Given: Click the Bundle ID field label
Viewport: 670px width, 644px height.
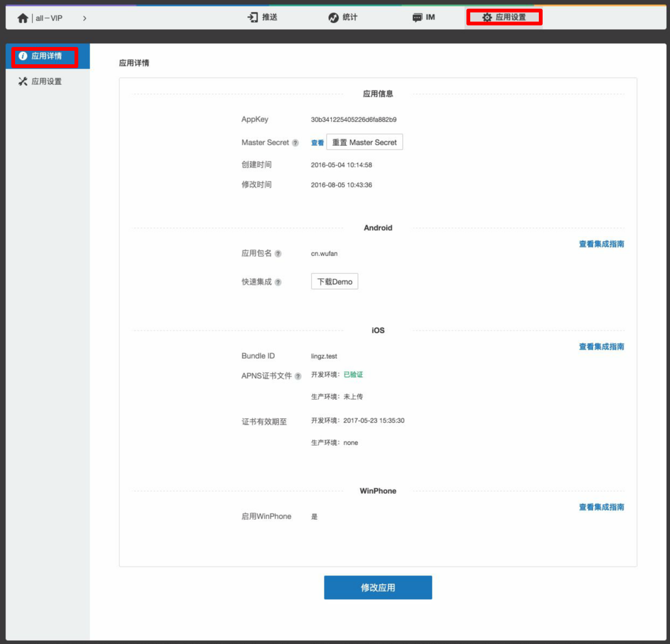Looking at the screenshot, I should pos(258,356).
